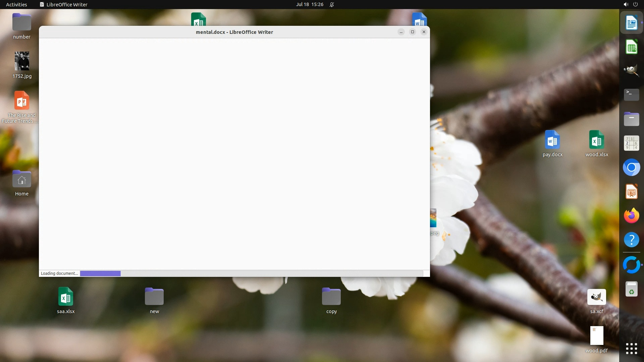Click the Activities button

click(x=16, y=4)
